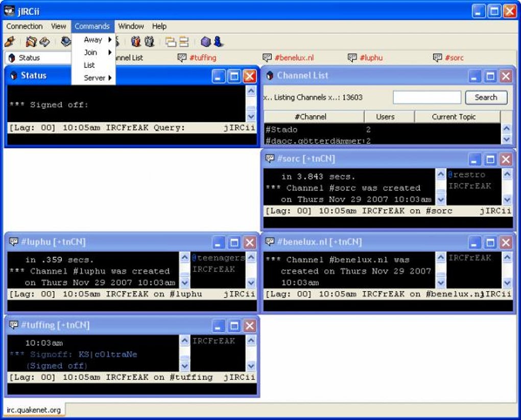Switch to the #luphu tab

click(x=366, y=58)
